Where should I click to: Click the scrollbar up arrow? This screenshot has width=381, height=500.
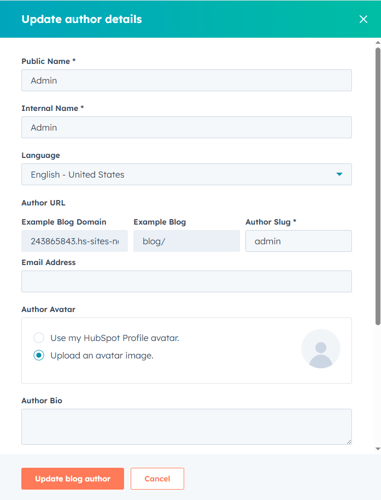(x=378, y=43)
